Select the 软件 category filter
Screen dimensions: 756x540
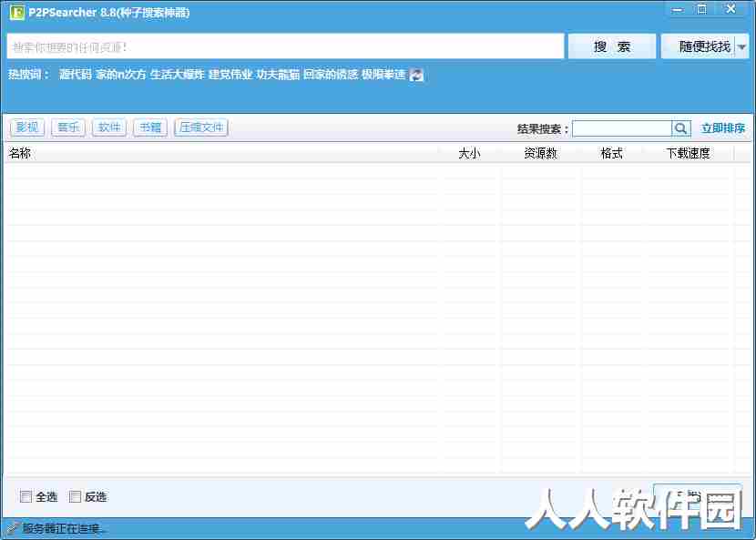pos(109,127)
